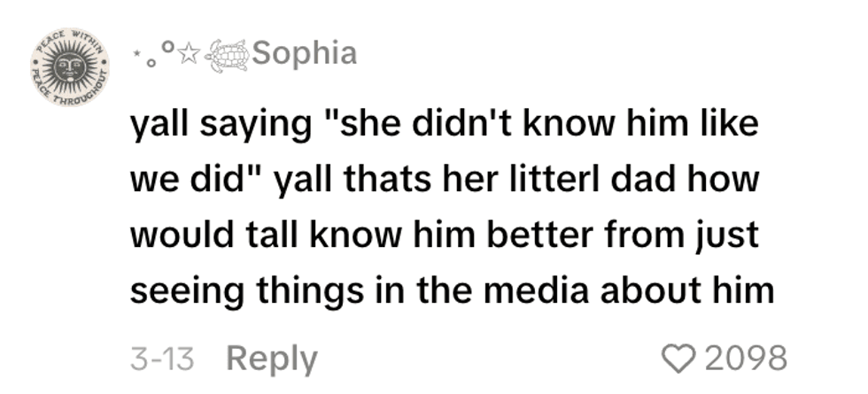Click the third line starting "would tall"
868x394 pixels.
point(445,236)
